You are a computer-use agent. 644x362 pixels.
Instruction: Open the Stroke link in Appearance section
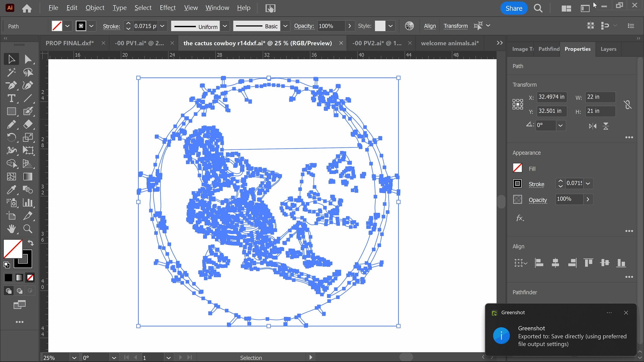(536, 184)
